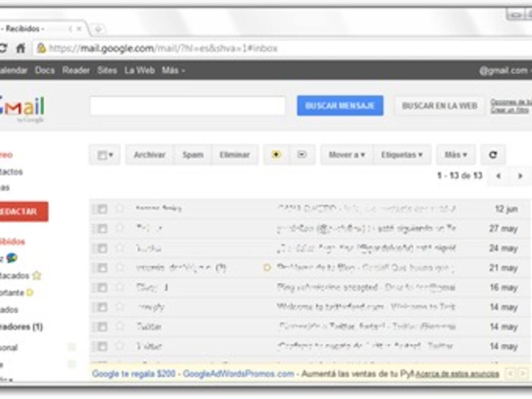Screen dimensions: 532x399
Task: Star the 27 may message
Action: coord(120,228)
